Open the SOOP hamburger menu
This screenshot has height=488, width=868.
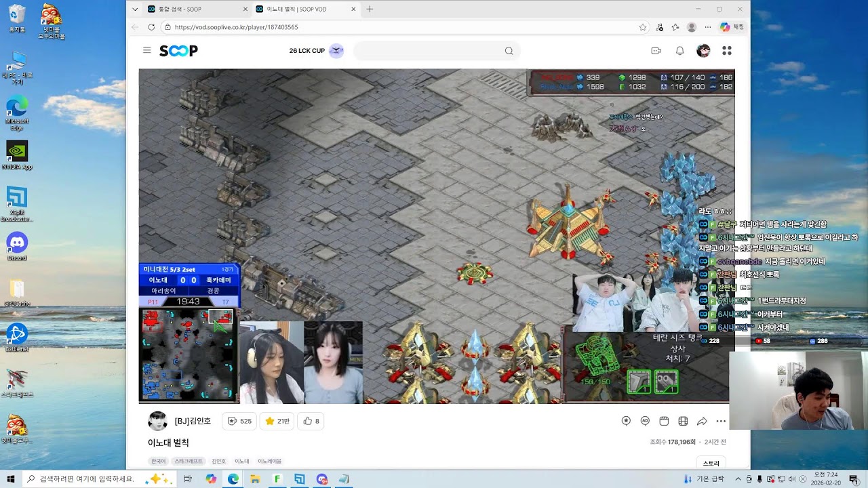coord(147,50)
